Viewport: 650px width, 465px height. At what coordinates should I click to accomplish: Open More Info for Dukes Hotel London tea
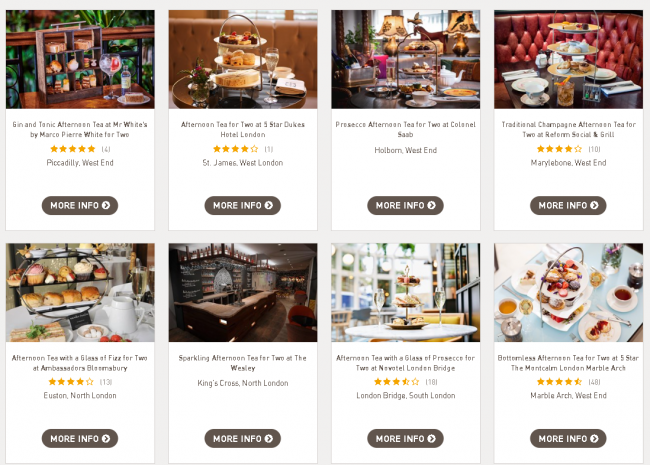click(x=243, y=206)
